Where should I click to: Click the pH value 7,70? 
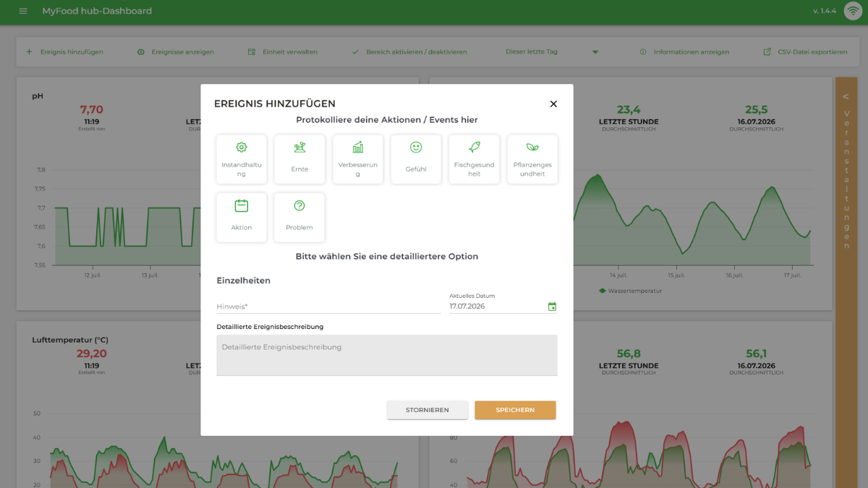tap(92, 110)
